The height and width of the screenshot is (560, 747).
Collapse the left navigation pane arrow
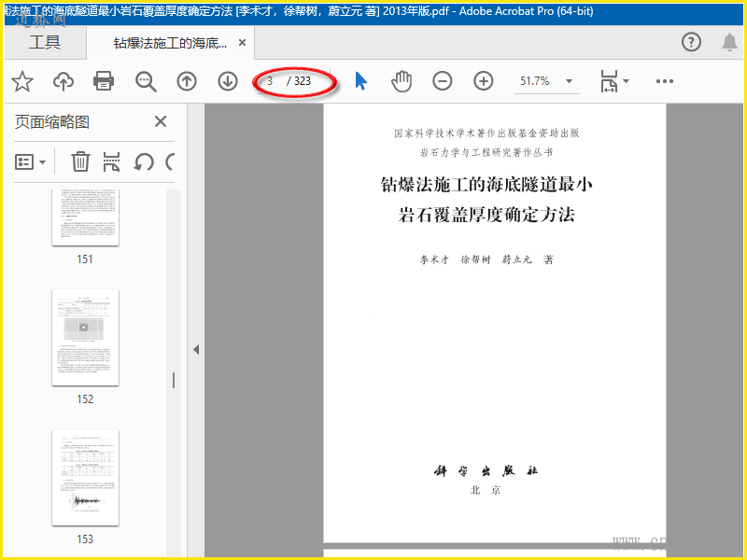point(196,349)
